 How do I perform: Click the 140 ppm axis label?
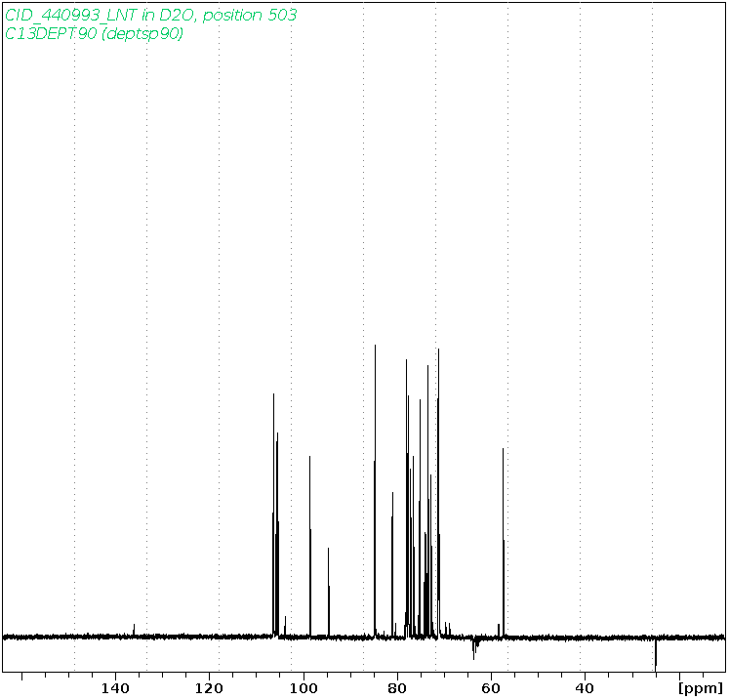(115, 688)
